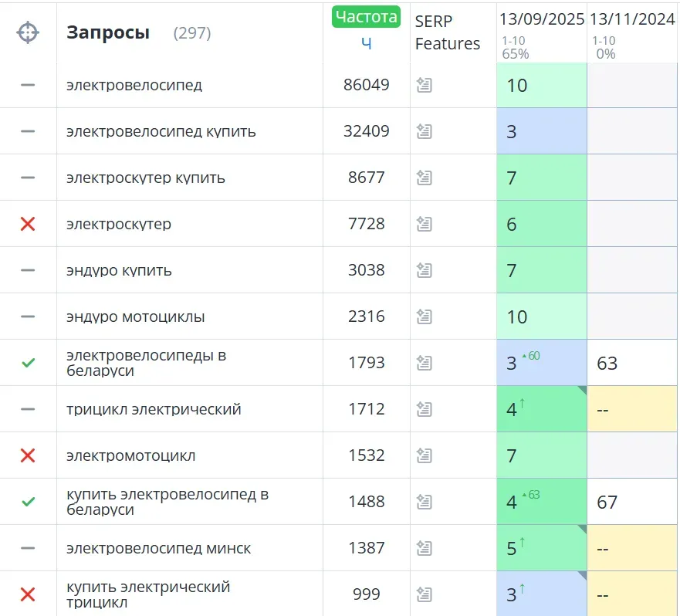The height and width of the screenshot is (616, 680).
Task: Click 2024 position value 67
Action: tap(607, 503)
